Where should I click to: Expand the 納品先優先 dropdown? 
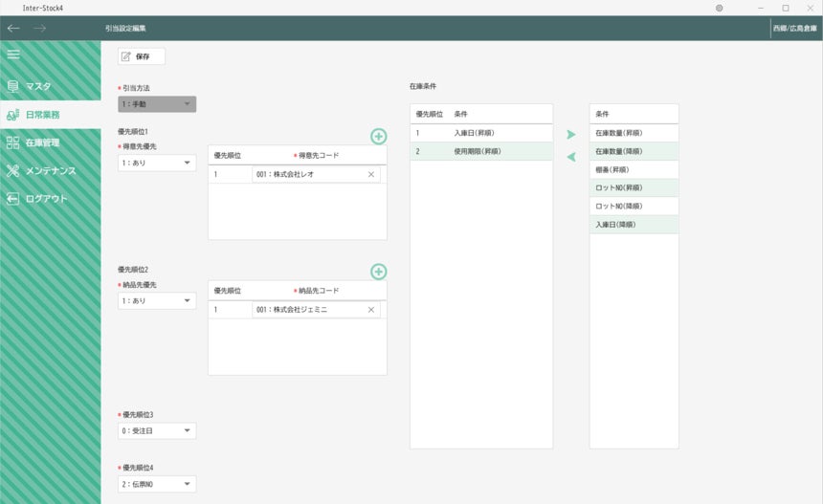coord(157,300)
